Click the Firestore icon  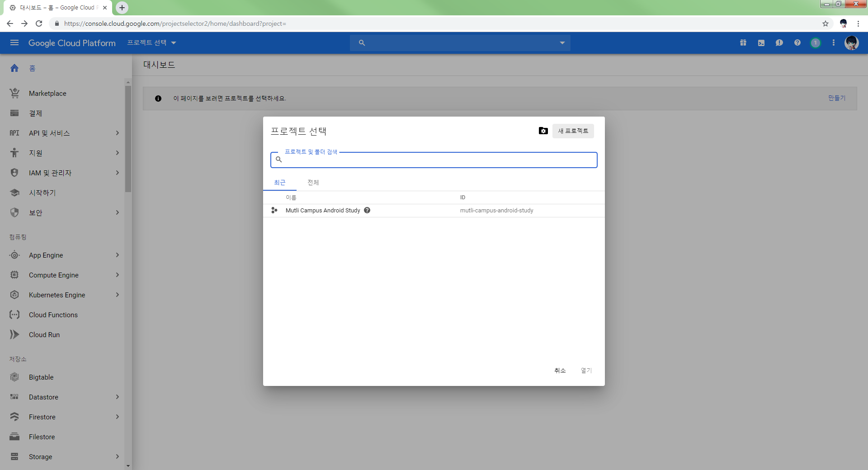14,417
